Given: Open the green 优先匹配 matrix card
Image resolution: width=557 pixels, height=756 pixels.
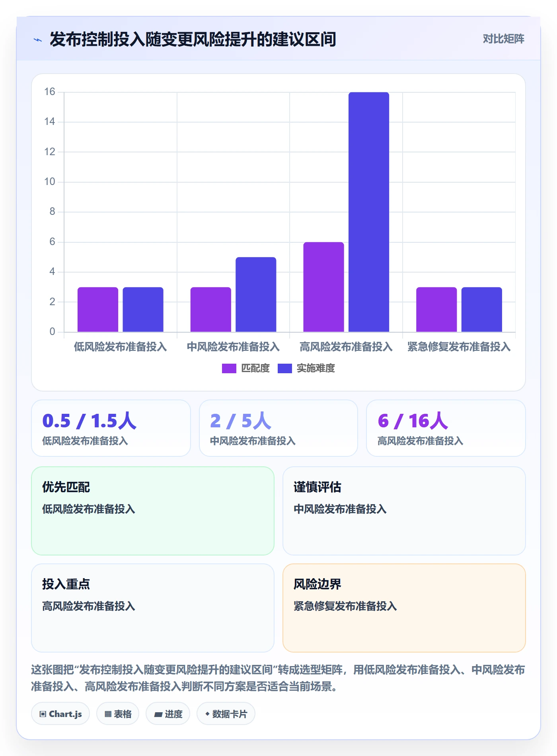Looking at the screenshot, I should click(153, 511).
